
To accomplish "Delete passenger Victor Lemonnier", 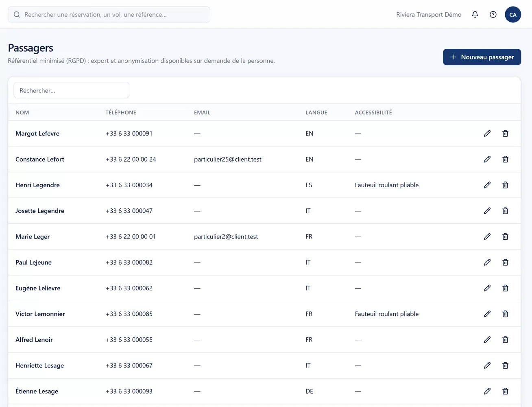I will pyautogui.click(x=505, y=314).
